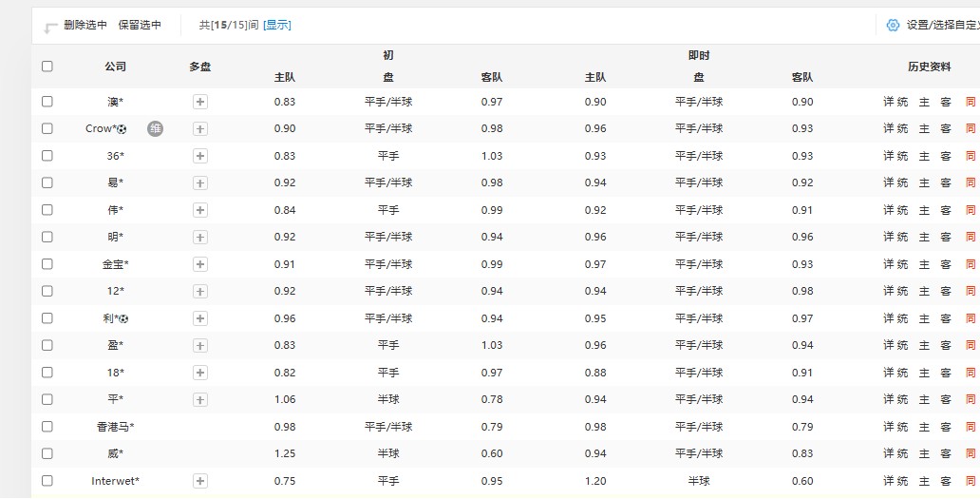980x499 pixels.
Task: Tick the checkbox for 伟*
Action: (x=47, y=209)
